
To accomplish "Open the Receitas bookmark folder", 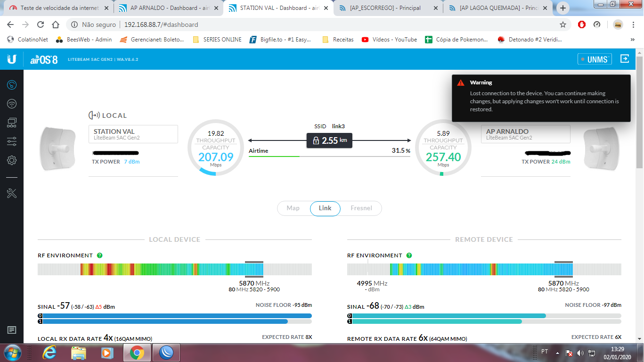I will (338, 40).
